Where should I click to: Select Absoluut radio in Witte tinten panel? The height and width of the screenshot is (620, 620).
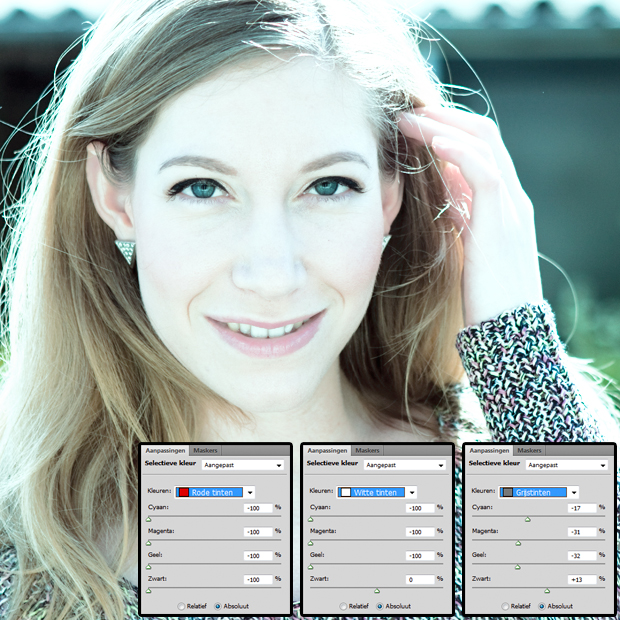379,606
